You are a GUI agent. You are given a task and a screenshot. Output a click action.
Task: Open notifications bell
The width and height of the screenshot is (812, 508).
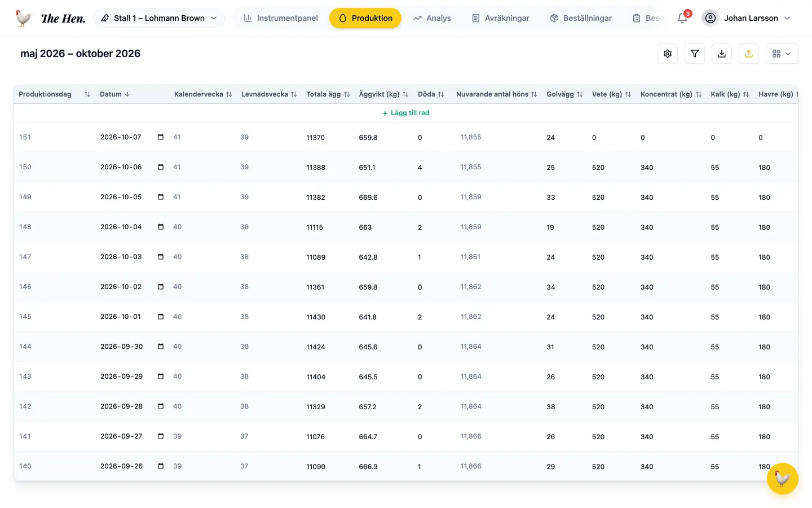pos(682,18)
